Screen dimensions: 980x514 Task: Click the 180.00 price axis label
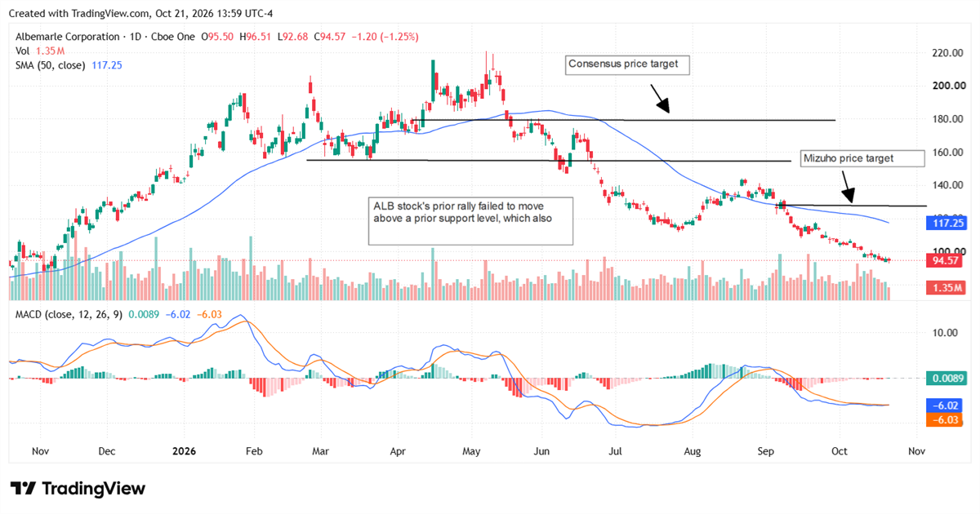[949, 119]
